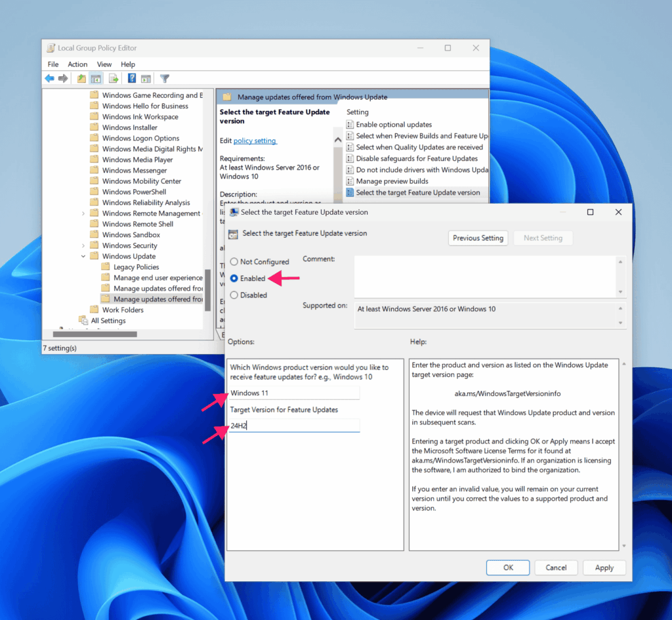Click the Export List toolbar icon
Image resolution: width=672 pixels, height=620 pixels.
(x=114, y=78)
